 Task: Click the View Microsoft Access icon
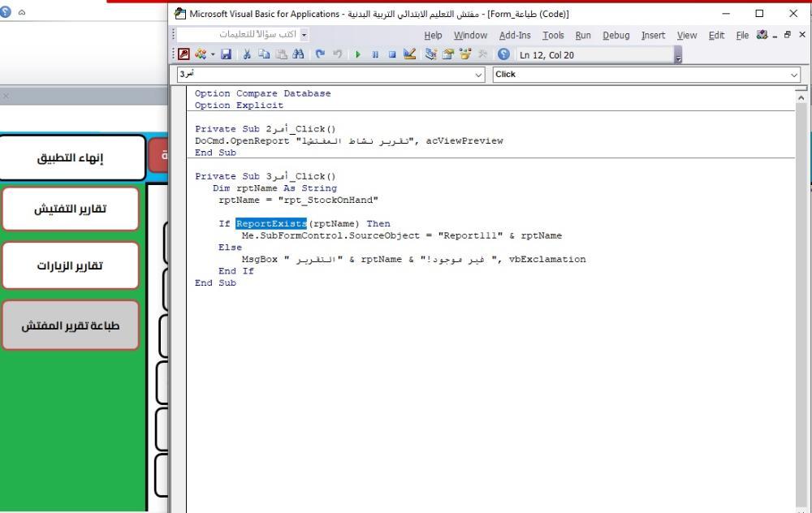pyautogui.click(x=184, y=55)
